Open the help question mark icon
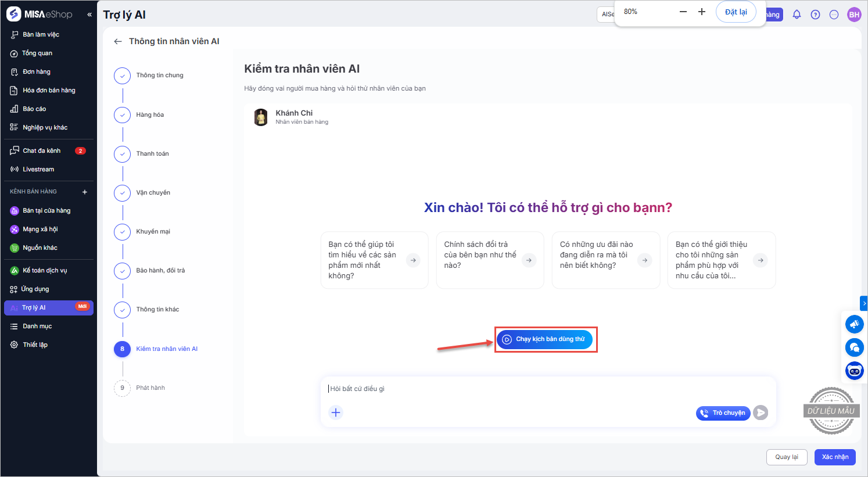868x477 pixels. (815, 15)
